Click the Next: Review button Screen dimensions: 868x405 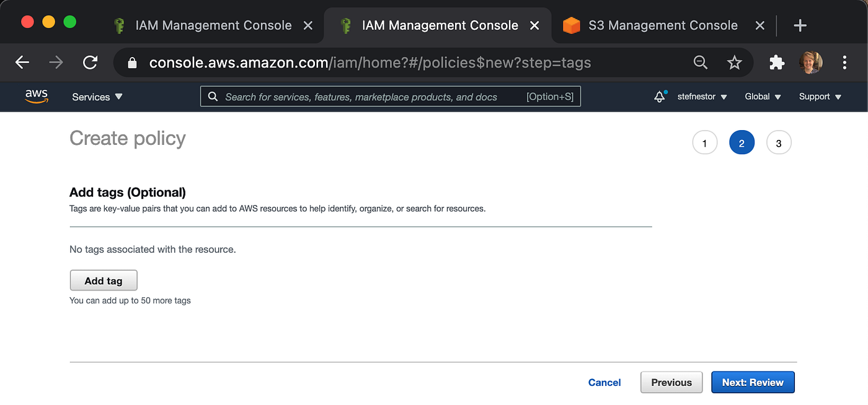pyautogui.click(x=753, y=382)
